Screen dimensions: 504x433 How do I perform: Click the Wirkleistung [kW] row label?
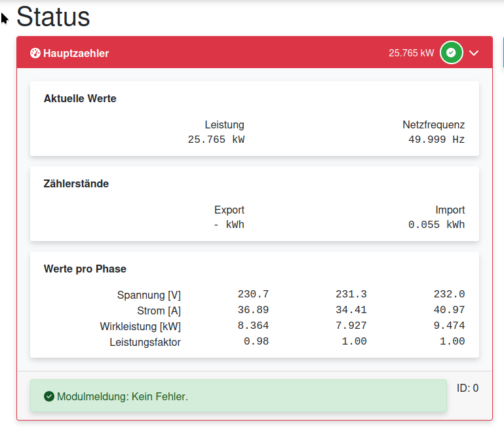pyautogui.click(x=140, y=326)
